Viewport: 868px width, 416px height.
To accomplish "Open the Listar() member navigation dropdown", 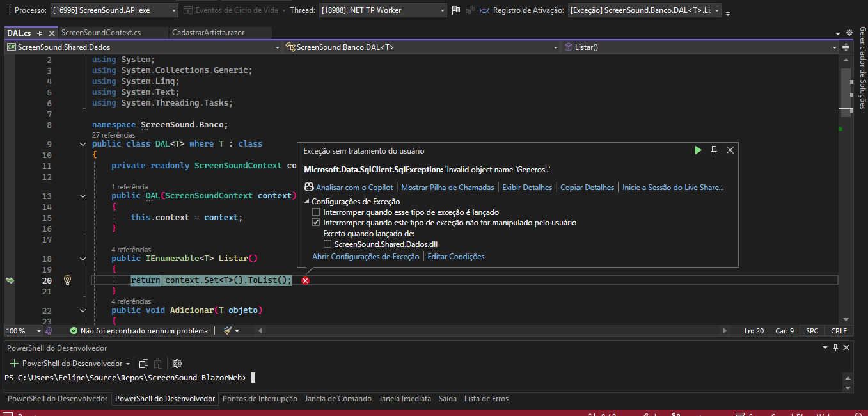I will [x=834, y=47].
